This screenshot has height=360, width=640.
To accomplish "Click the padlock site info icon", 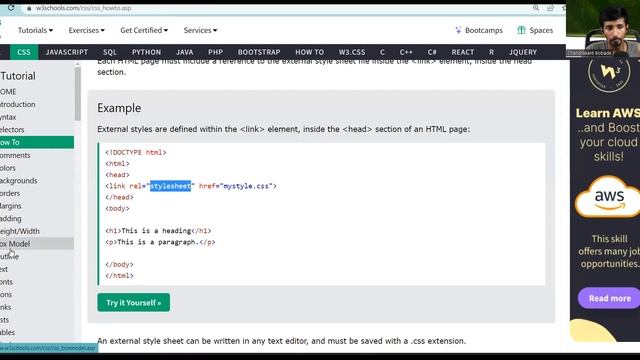I will 29,8.
